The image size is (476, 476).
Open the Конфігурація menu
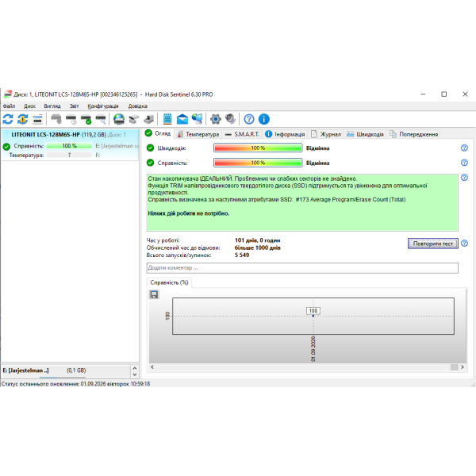click(x=103, y=106)
